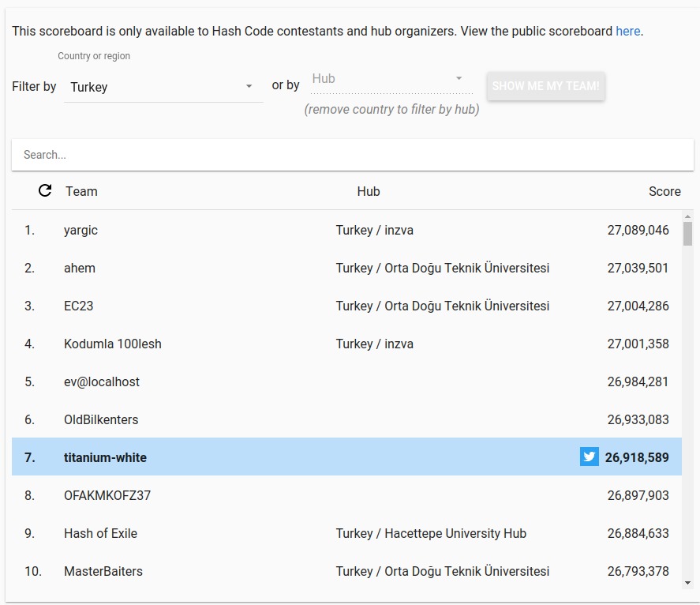Viewport: 700px width, 605px height.
Task: Click yargic's hub Turkey / inzva
Action: 375,230
